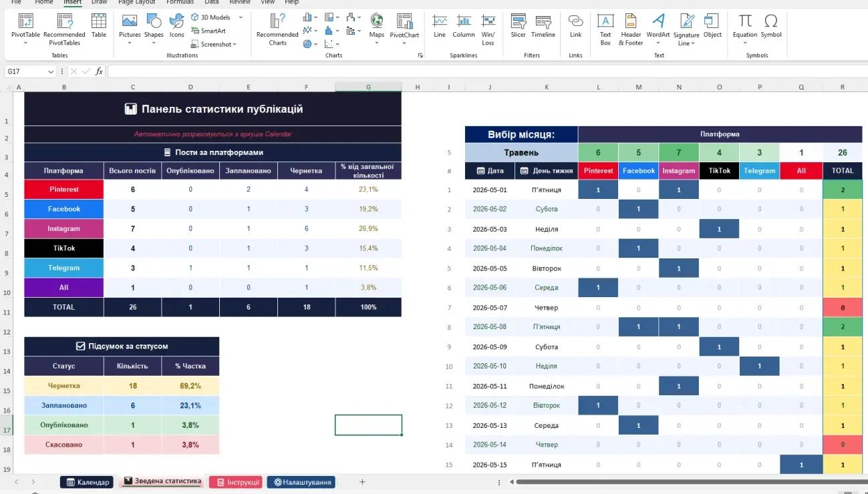The width and height of the screenshot is (868, 494).
Task: Click the next sheet navigation arrow
Action: [33, 482]
